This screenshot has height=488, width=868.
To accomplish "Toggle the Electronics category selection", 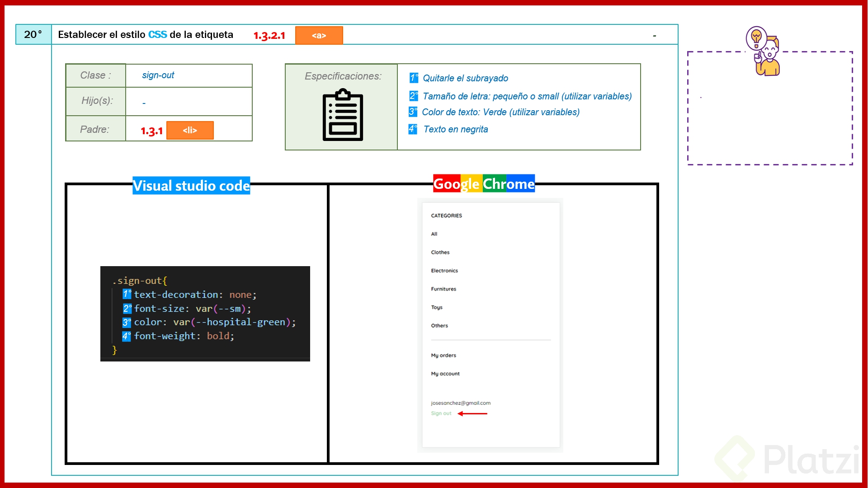I will (444, 270).
